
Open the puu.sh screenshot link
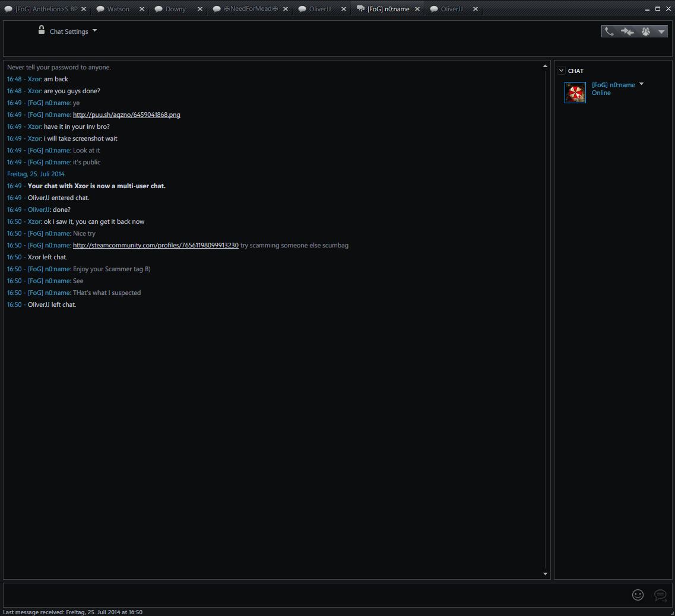[x=126, y=115]
